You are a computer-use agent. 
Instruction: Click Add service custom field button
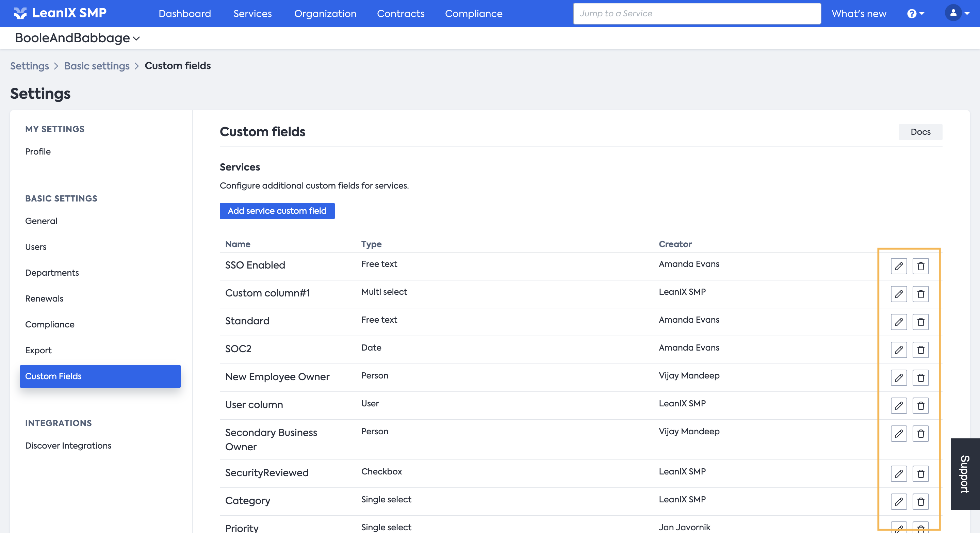(x=277, y=211)
